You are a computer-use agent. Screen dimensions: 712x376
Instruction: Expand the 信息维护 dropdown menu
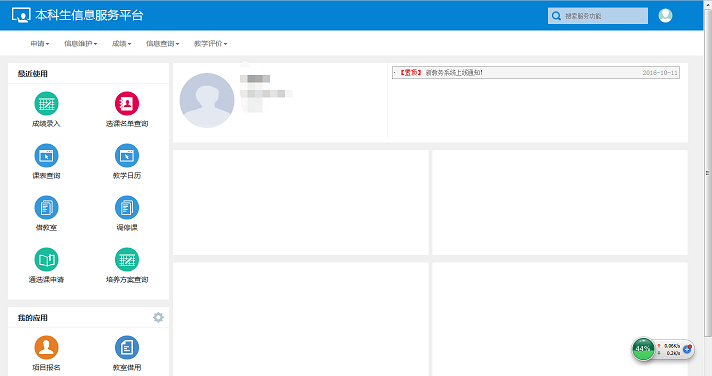(80, 44)
